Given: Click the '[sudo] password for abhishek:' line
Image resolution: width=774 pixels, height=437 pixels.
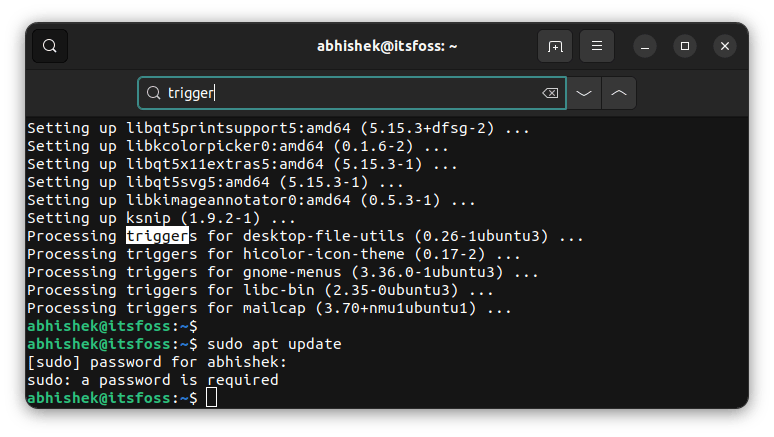Looking at the screenshot, I should (157, 362).
